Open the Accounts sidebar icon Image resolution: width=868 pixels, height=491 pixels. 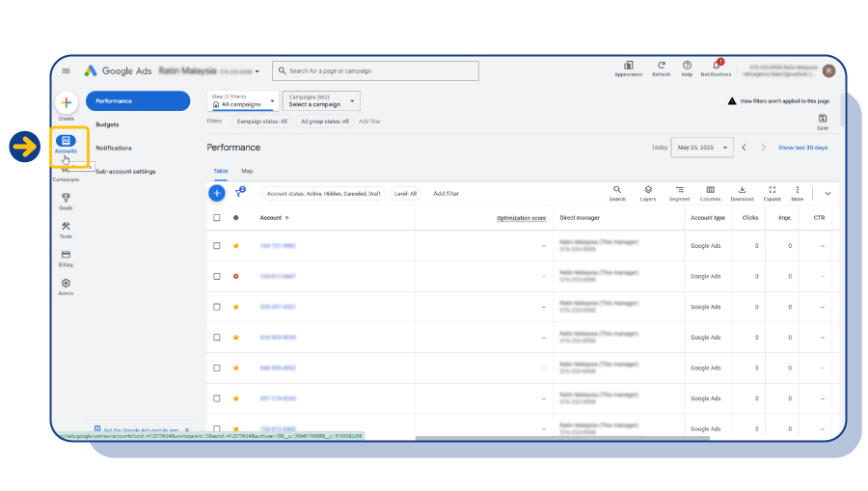(x=66, y=141)
